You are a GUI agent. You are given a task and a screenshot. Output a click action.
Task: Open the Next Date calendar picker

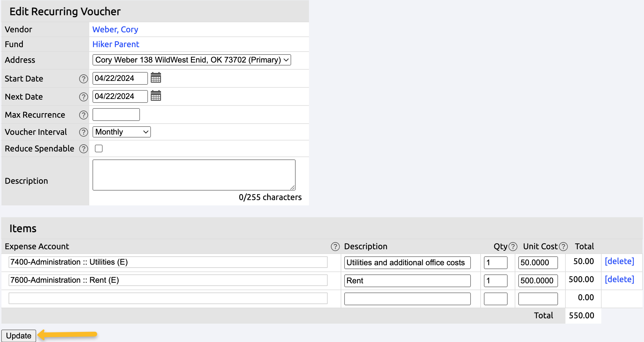[x=156, y=96]
